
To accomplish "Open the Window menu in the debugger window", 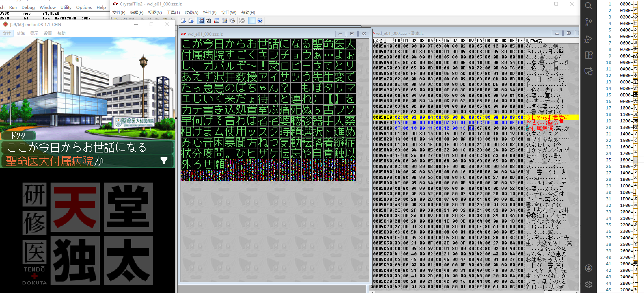I will [47, 7].
